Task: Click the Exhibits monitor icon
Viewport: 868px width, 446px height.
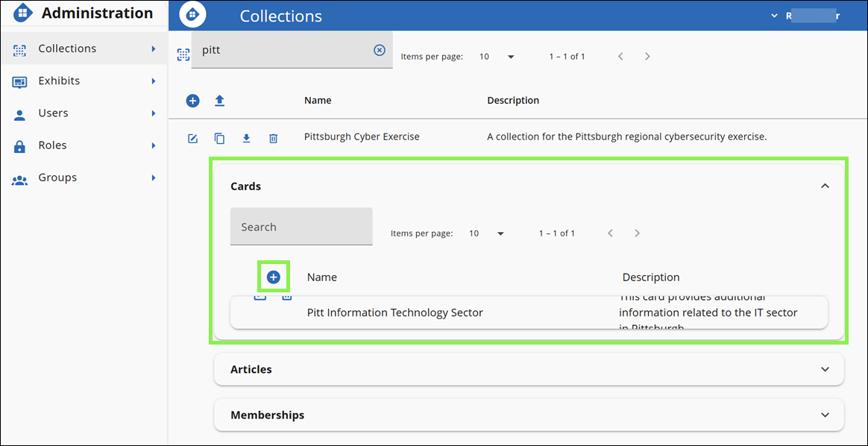Action: click(x=19, y=83)
